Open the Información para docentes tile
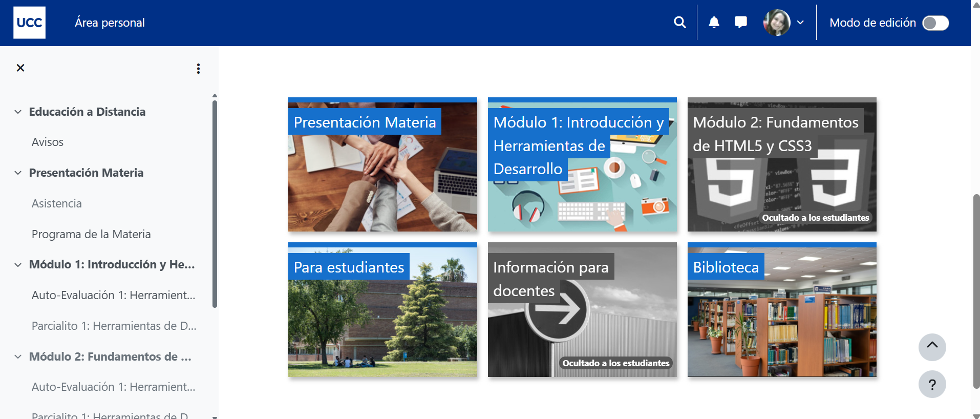This screenshot has height=419, width=980. point(582,309)
